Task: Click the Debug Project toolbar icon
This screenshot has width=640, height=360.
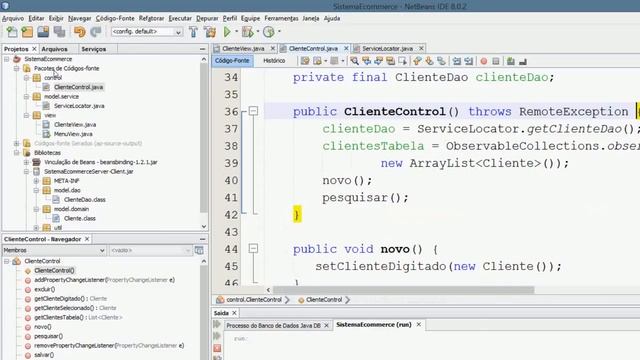Action: click(247, 31)
